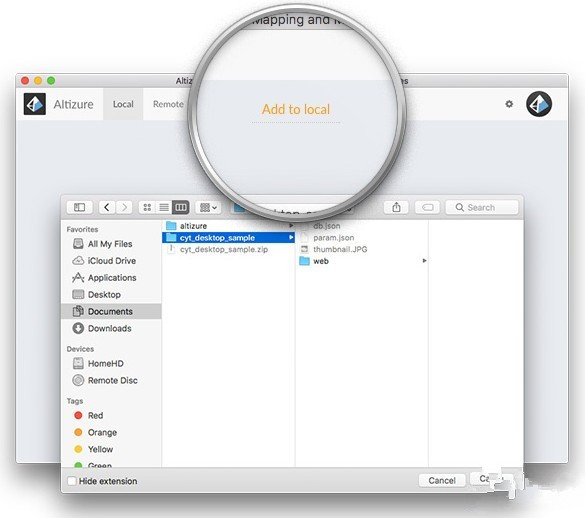The height and width of the screenshot is (518, 585).
Task: Select All My Files in sidebar
Action: pyautogui.click(x=111, y=244)
